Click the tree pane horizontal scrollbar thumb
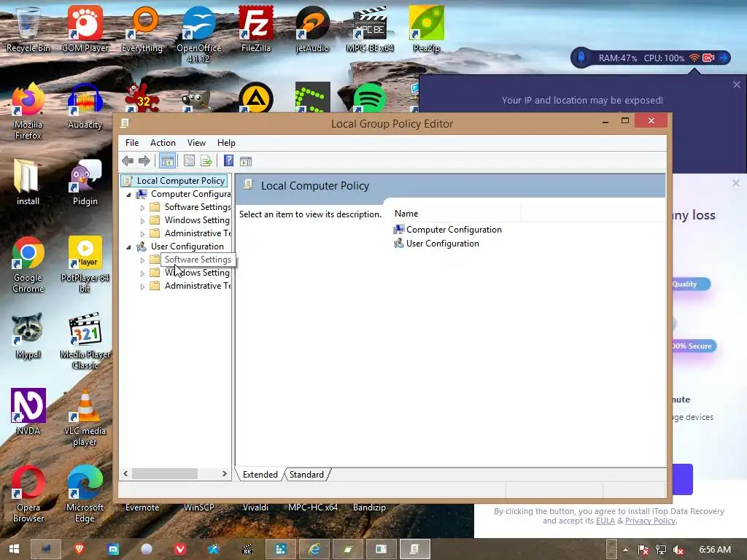The height and width of the screenshot is (560, 747). 164,474
